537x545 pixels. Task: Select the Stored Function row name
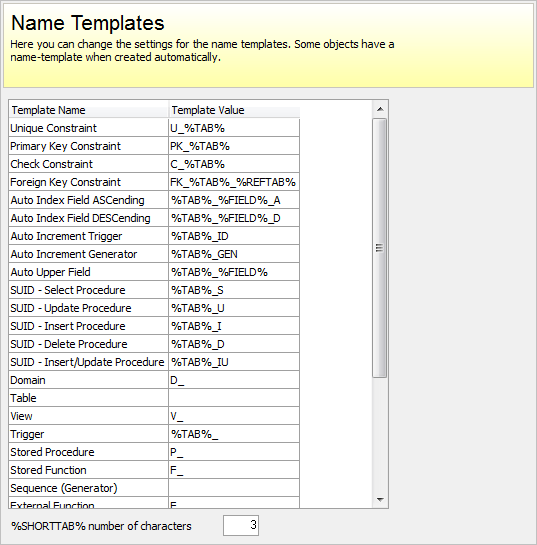coord(89,471)
